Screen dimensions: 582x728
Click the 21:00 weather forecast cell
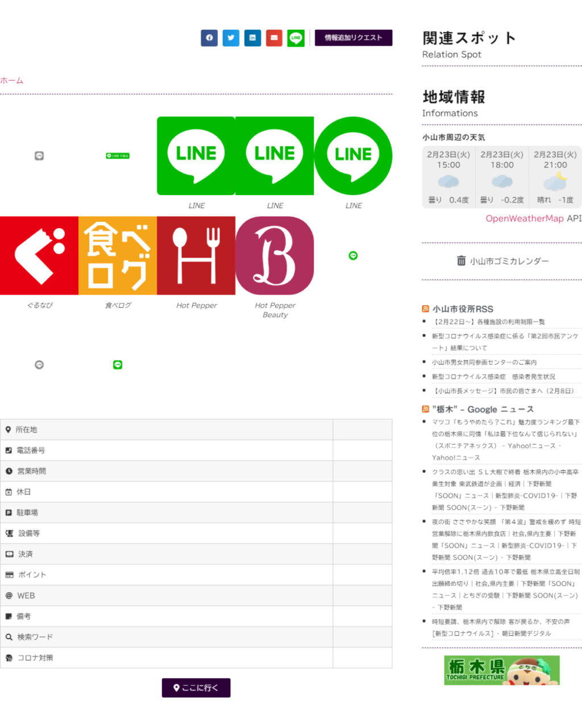pyautogui.click(x=555, y=177)
